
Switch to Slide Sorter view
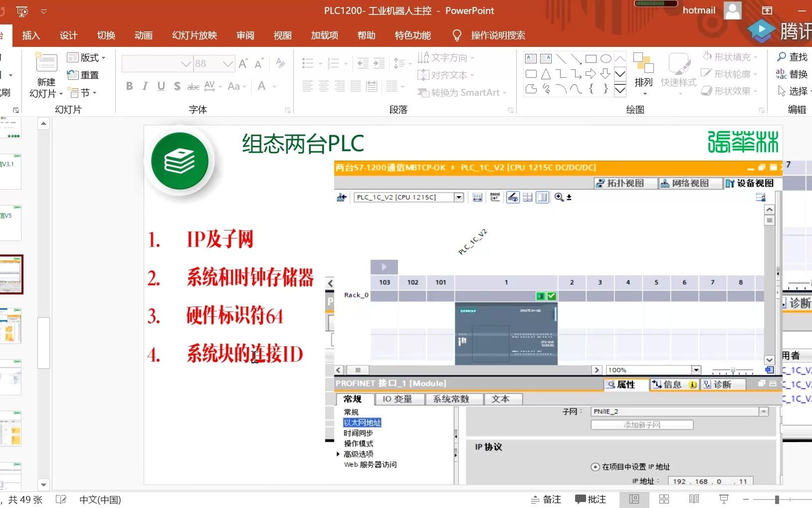click(x=664, y=500)
